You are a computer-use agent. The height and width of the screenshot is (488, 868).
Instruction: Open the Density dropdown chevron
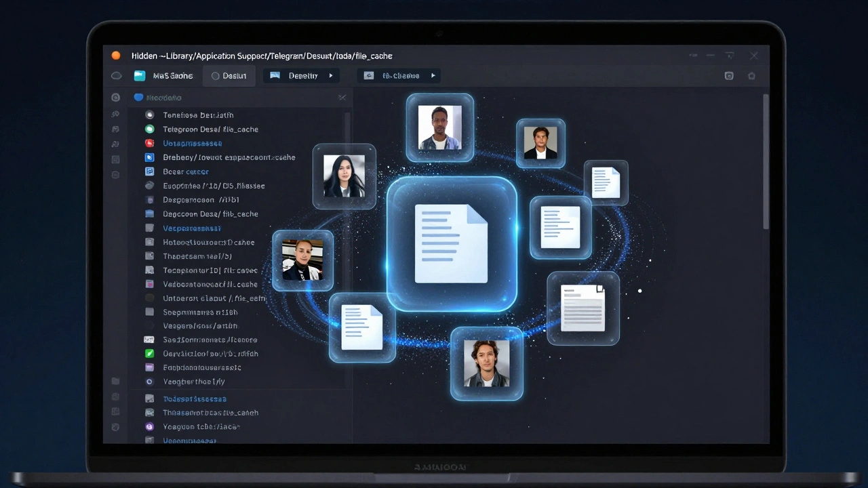tap(331, 75)
